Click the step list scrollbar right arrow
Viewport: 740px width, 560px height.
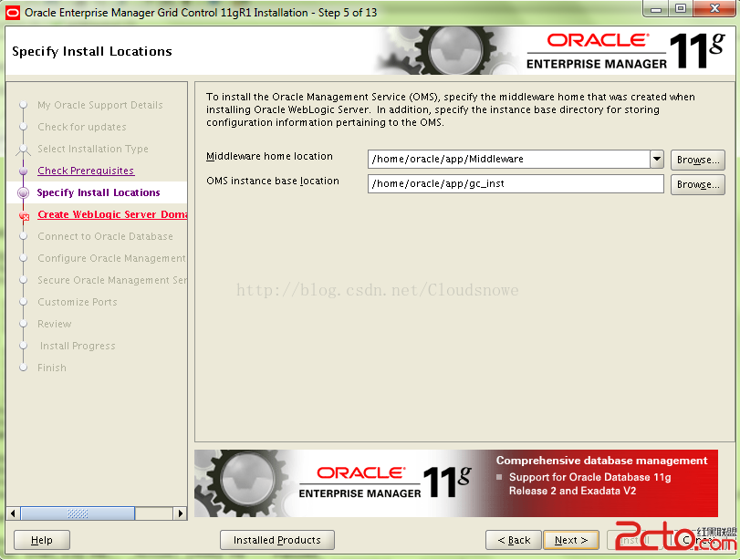click(x=180, y=513)
